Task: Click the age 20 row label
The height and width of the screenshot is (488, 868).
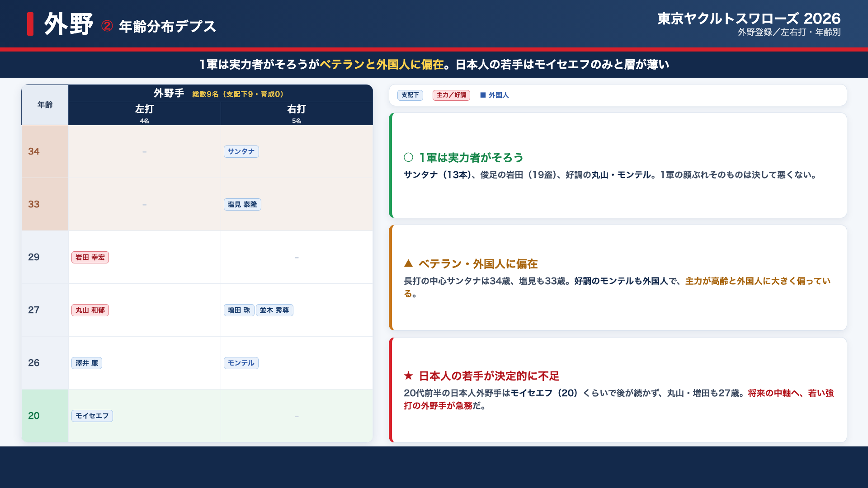Action: pos(34,416)
